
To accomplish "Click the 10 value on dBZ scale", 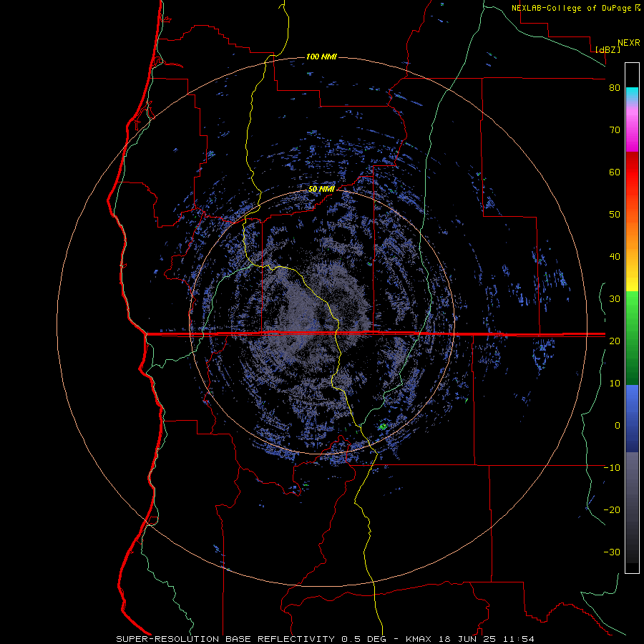I will (615, 384).
